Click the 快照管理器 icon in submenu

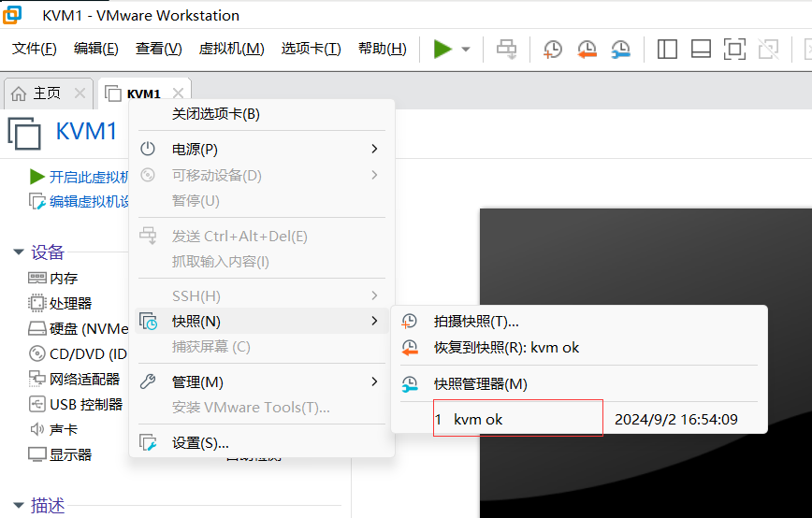pos(410,384)
